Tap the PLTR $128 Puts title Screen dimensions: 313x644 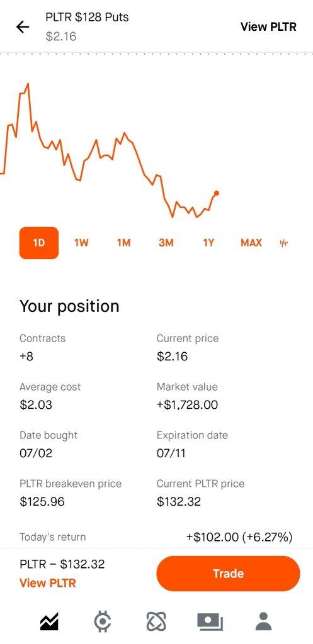tap(87, 17)
